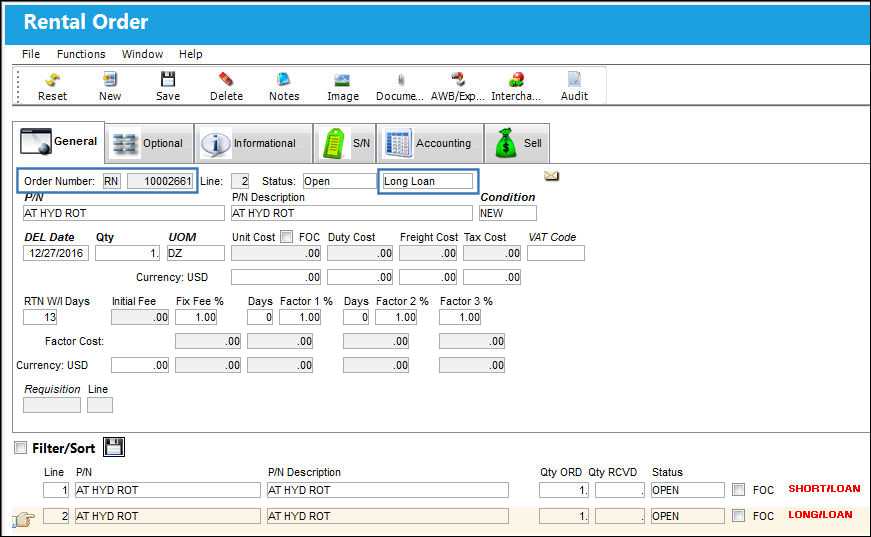Viewport: 871px width, 537px height.
Task: Click the Freight Cost field
Action: pyautogui.click(x=428, y=253)
